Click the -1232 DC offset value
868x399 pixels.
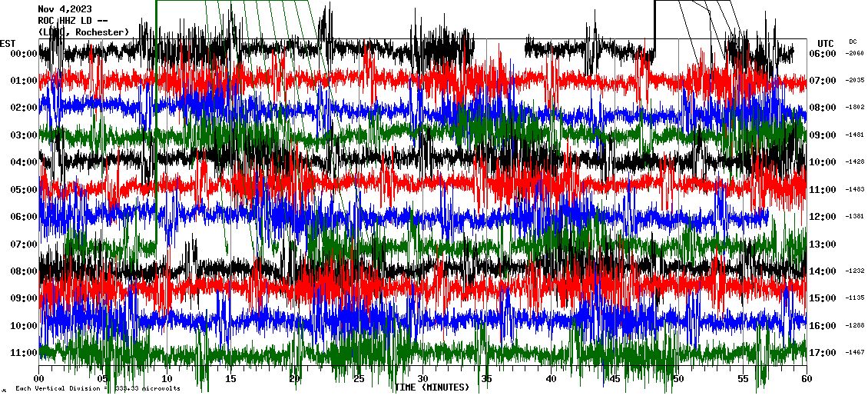855,271
